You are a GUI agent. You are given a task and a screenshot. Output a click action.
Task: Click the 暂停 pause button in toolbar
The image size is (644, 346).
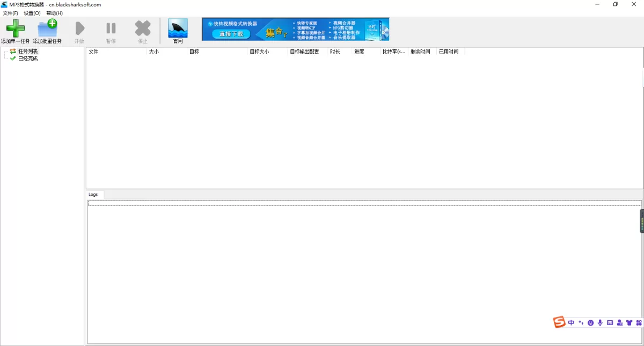[111, 28]
